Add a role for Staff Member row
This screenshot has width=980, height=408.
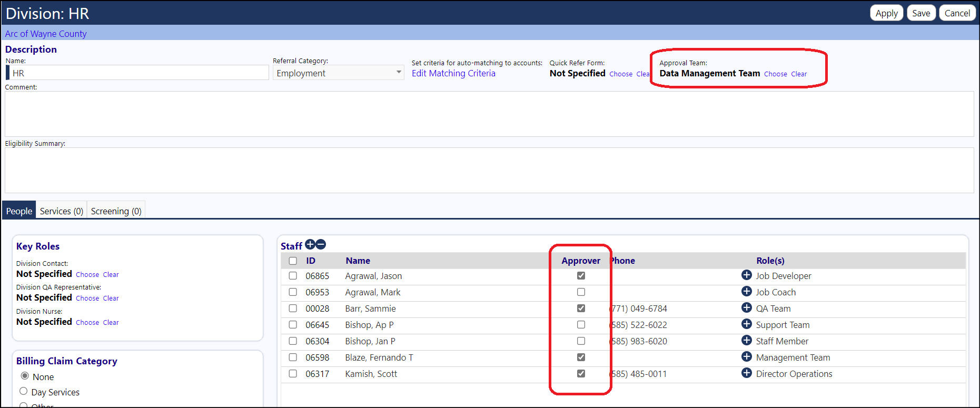[x=746, y=340]
